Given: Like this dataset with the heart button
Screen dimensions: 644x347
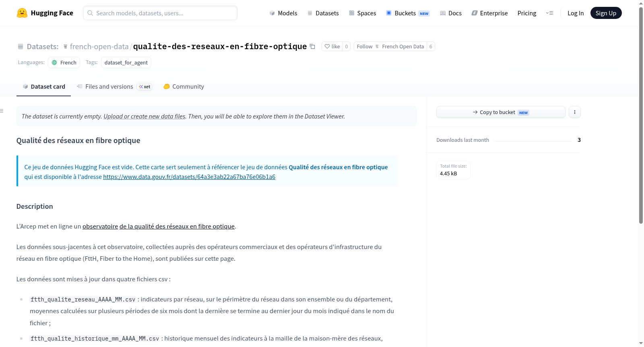Looking at the screenshot, I should (332, 46).
